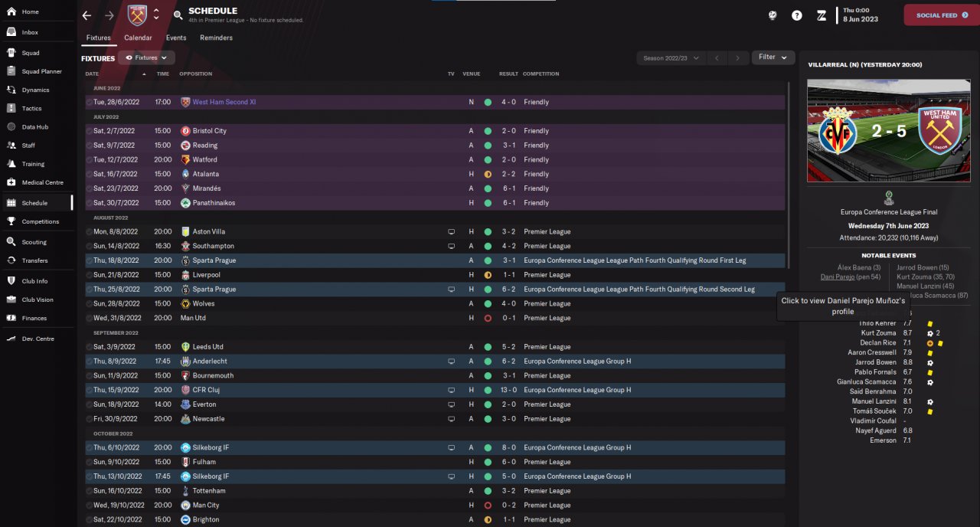
Task: Open the Social Feed button
Action: tap(942, 15)
